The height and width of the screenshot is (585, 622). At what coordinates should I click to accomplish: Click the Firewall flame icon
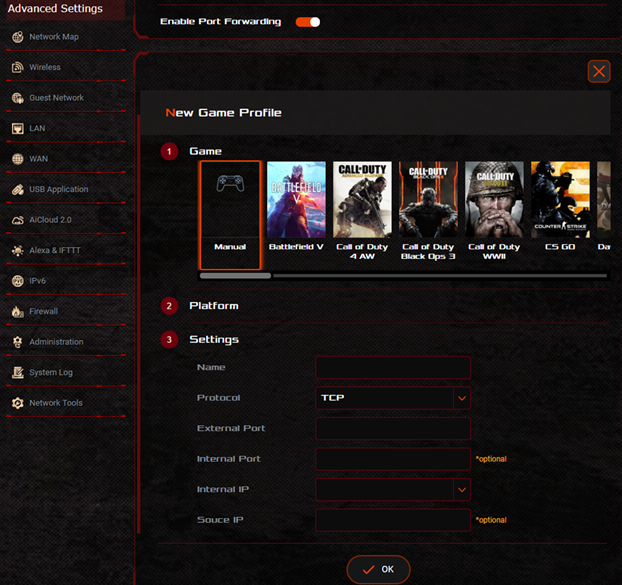17,312
